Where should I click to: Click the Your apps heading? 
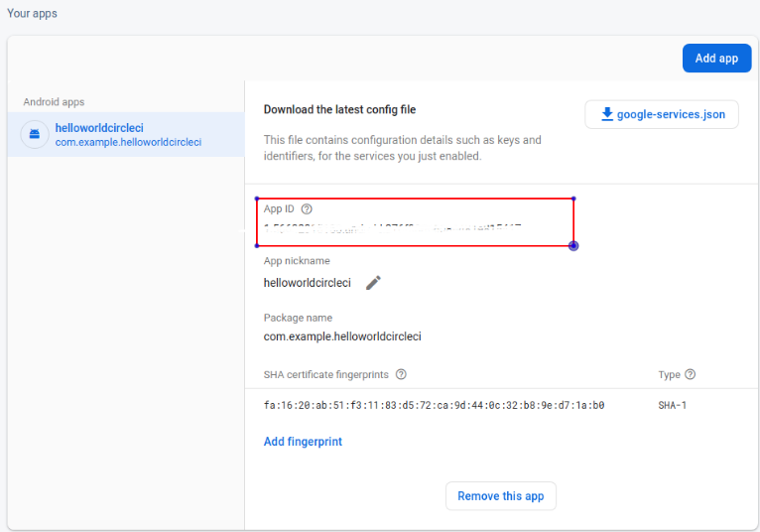point(33,14)
